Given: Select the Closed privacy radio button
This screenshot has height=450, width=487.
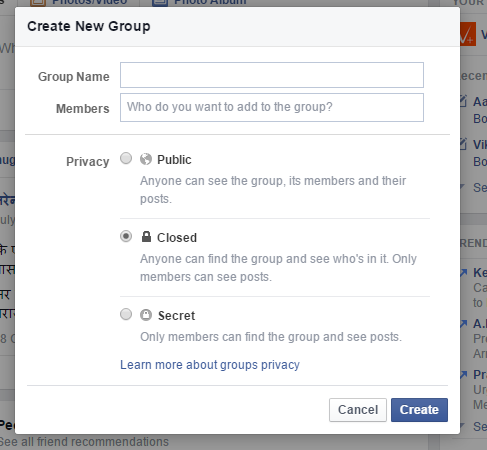Looking at the screenshot, I should 126,236.
